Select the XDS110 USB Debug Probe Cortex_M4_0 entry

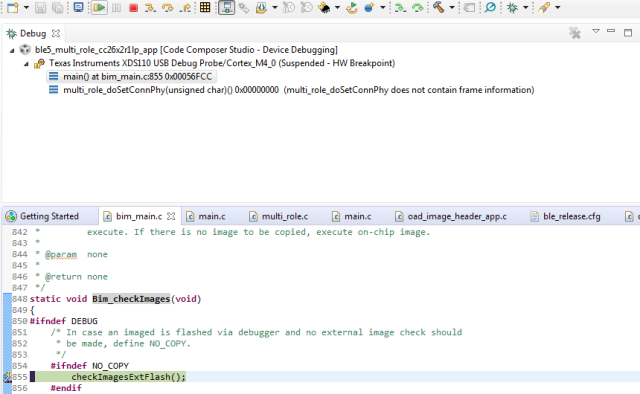222,63
